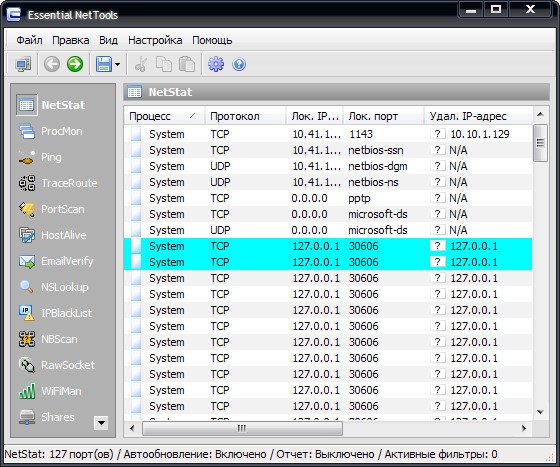This screenshot has width=560, height=467.
Task: Click the green forward arrow button
Action: 75,64
